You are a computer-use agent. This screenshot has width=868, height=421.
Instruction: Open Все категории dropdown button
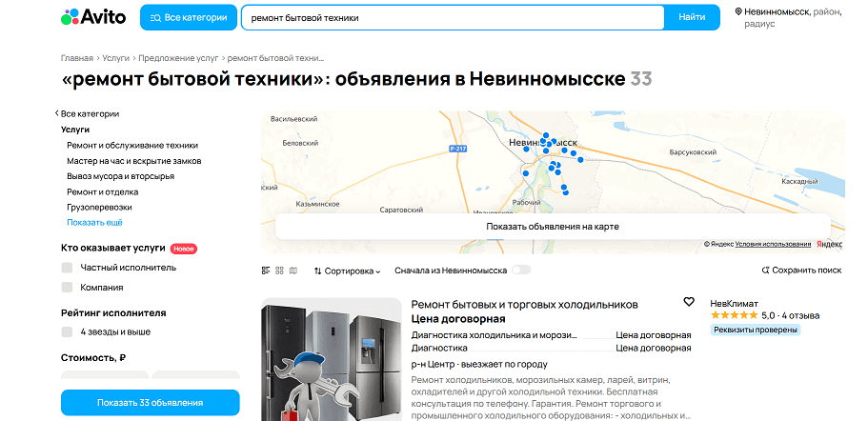(x=188, y=17)
